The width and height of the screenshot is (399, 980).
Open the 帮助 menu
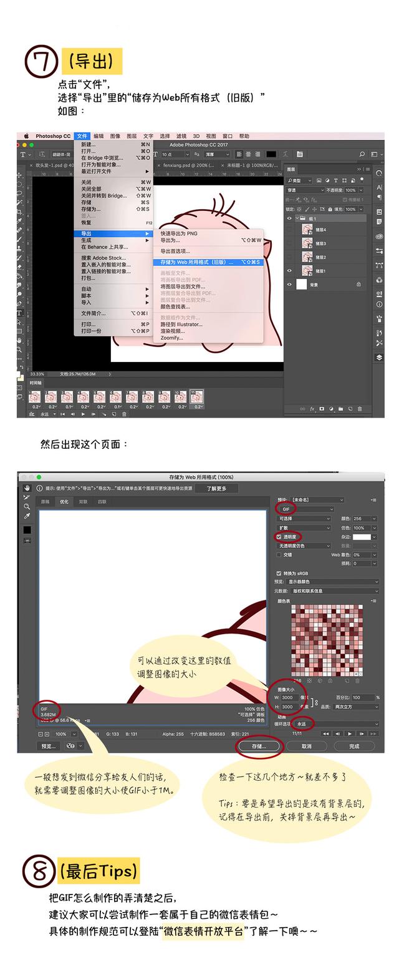[244, 136]
